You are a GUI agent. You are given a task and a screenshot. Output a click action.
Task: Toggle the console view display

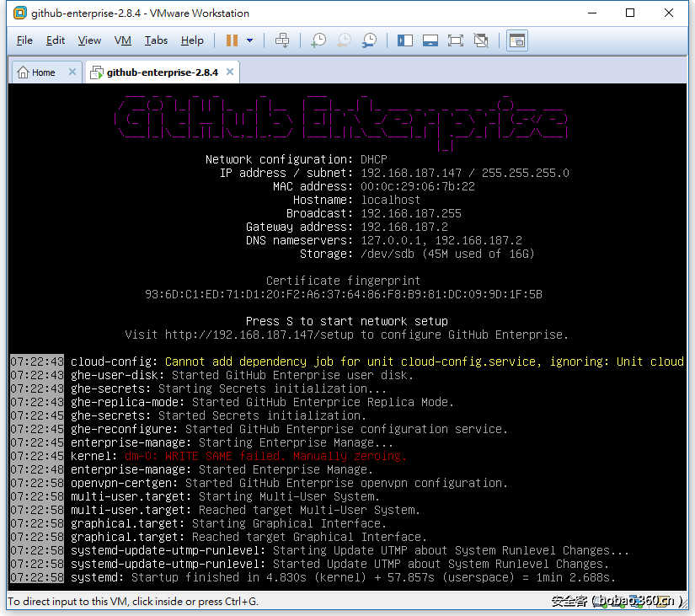tap(517, 40)
